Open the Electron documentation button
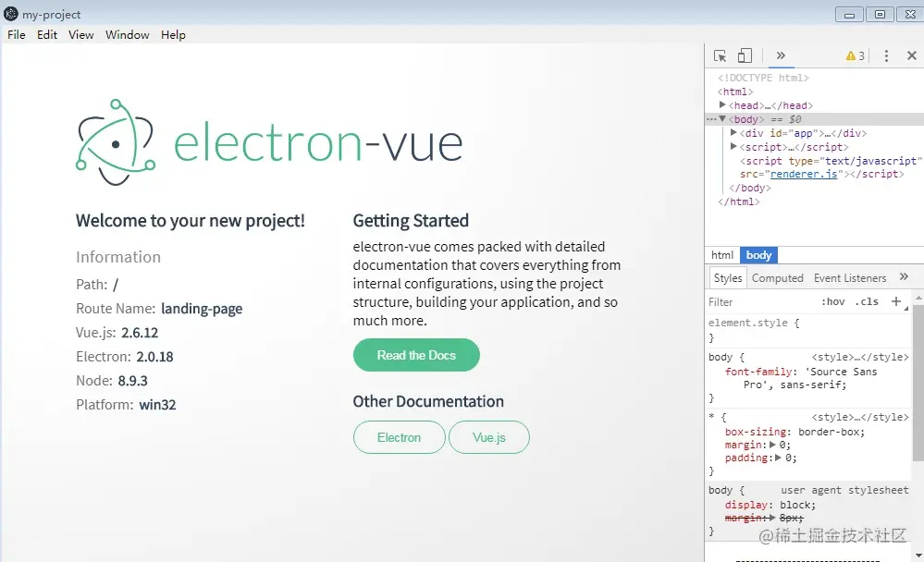This screenshot has height=562, width=924. coord(399,437)
